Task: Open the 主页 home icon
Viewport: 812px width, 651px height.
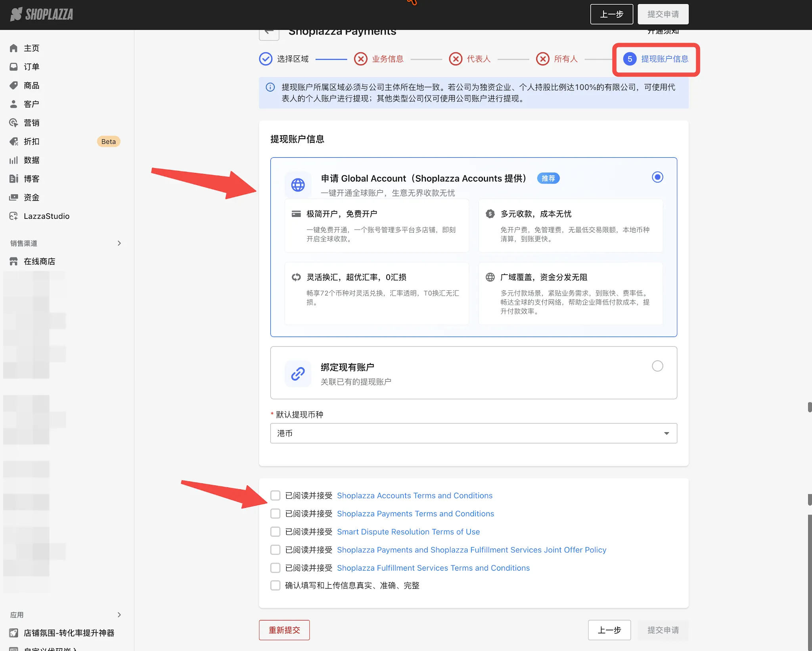Action: (13, 48)
